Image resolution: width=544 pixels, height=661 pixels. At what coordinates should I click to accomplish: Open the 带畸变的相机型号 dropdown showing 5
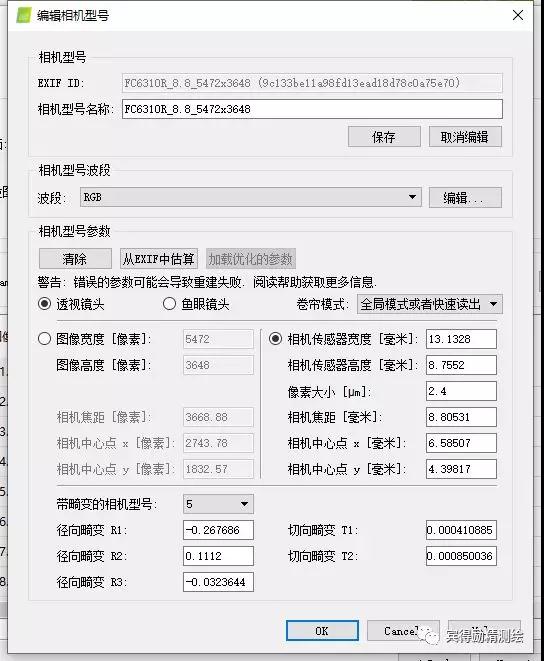218,504
